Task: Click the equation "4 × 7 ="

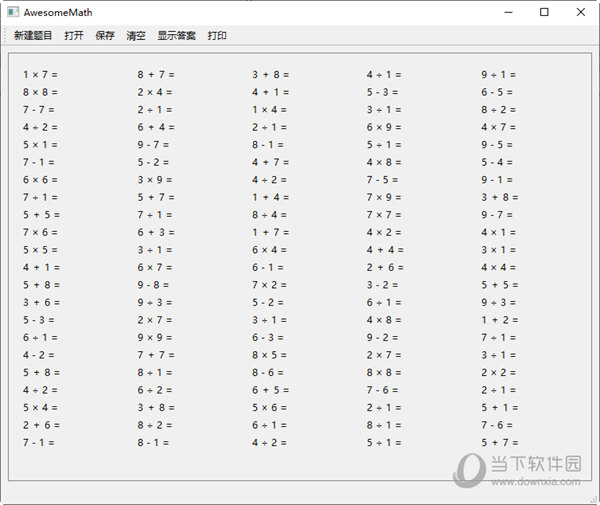Action: point(499,127)
